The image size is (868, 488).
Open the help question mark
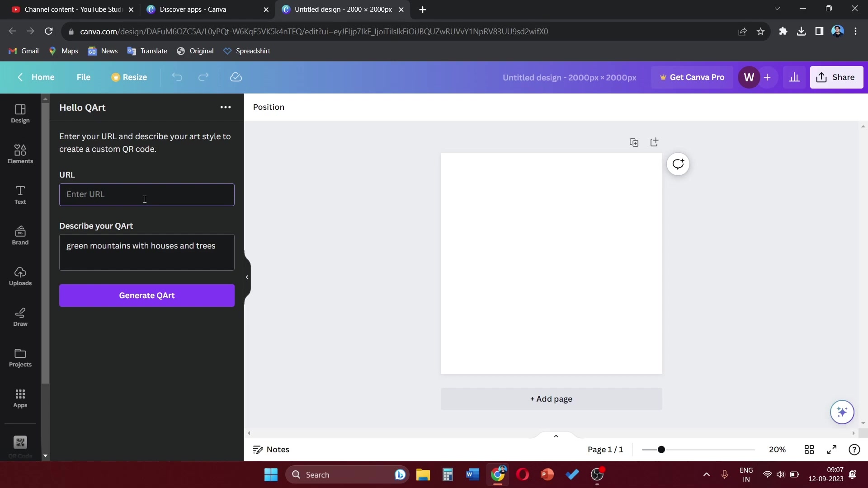(x=854, y=450)
